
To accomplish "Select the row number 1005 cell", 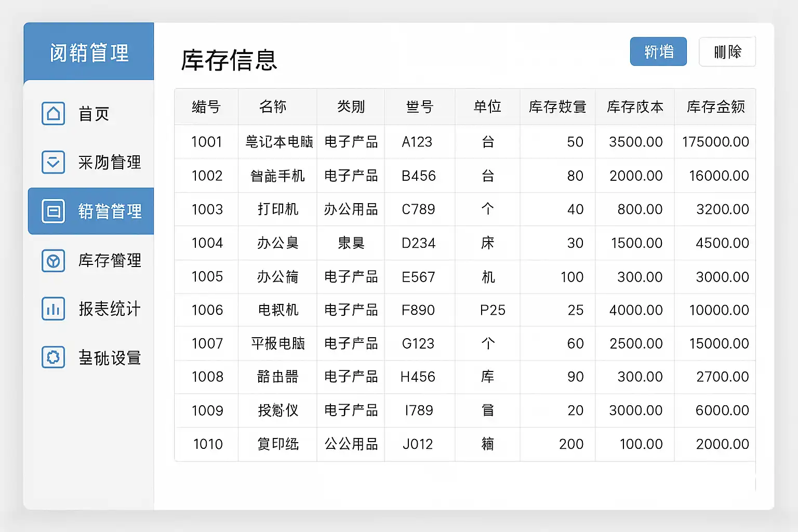I will tap(207, 276).
